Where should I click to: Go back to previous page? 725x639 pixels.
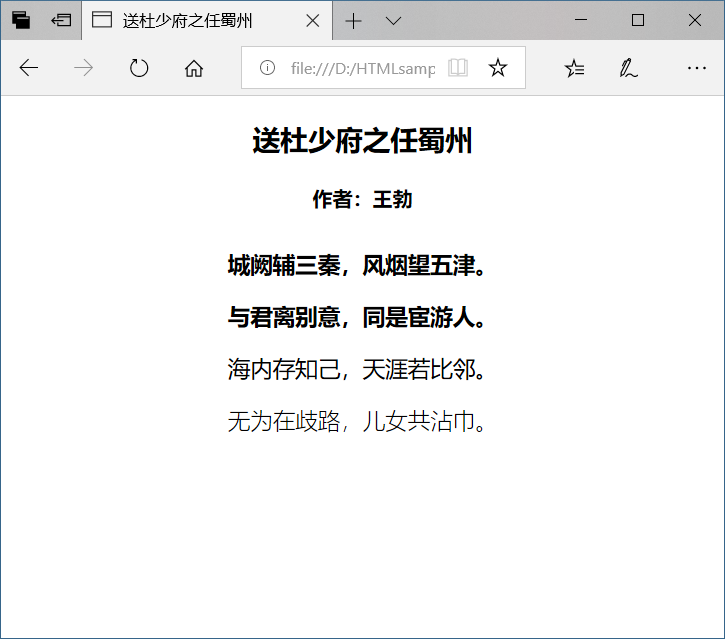pyautogui.click(x=28, y=68)
